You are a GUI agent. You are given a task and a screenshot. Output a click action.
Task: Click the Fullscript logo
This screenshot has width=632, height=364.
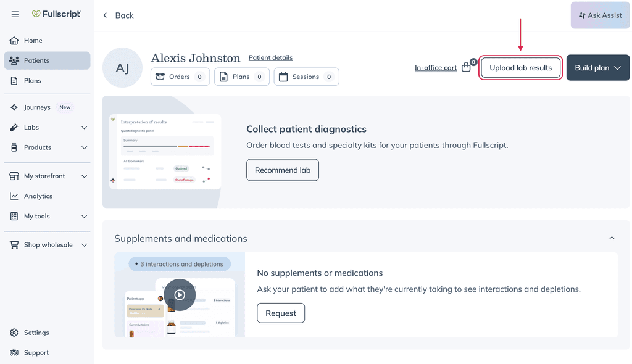pyautogui.click(x=56, y=14)
